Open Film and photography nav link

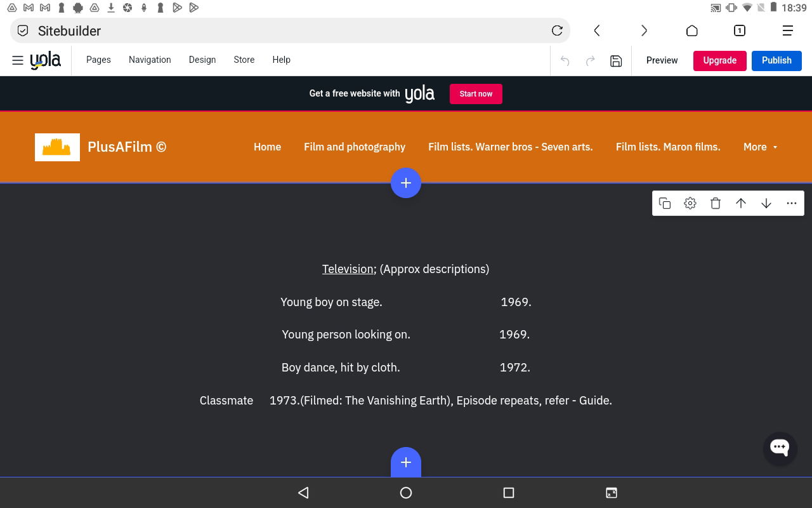[355, 147]
